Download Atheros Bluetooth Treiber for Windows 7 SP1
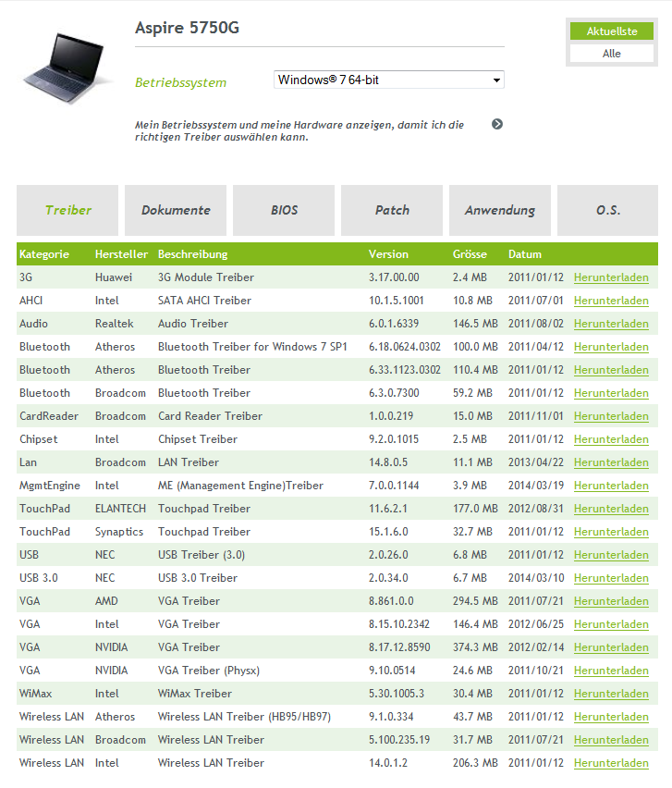 click(611, 347)
